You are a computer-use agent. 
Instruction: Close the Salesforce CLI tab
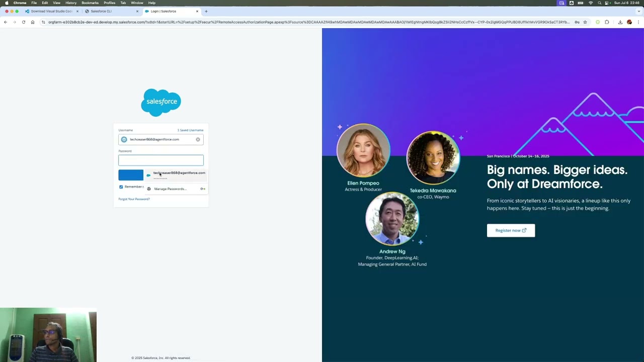[137, 11]
